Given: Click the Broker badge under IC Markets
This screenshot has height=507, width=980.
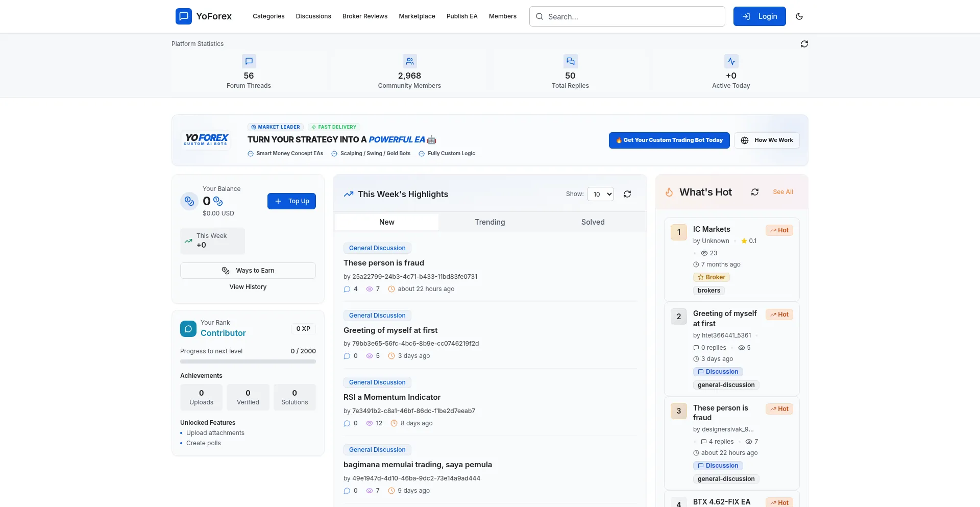Looking at the screenshot, I should coord(711,277).
